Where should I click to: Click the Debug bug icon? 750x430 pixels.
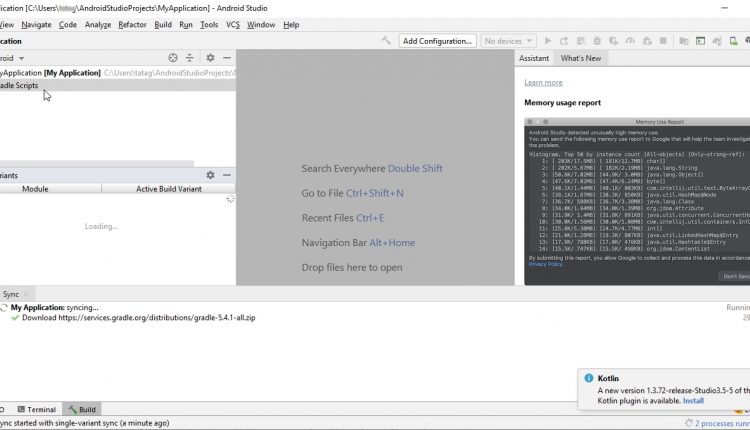[x=597, y=41]
